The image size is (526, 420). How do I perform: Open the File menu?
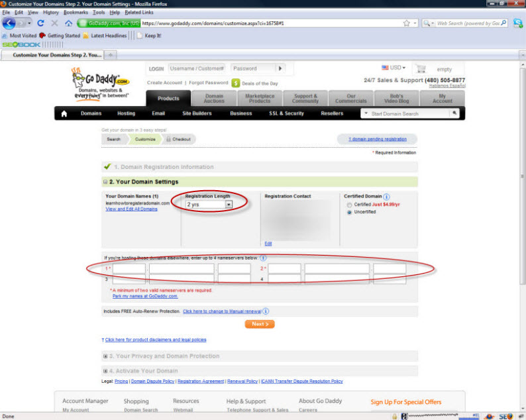coord(6,13)
